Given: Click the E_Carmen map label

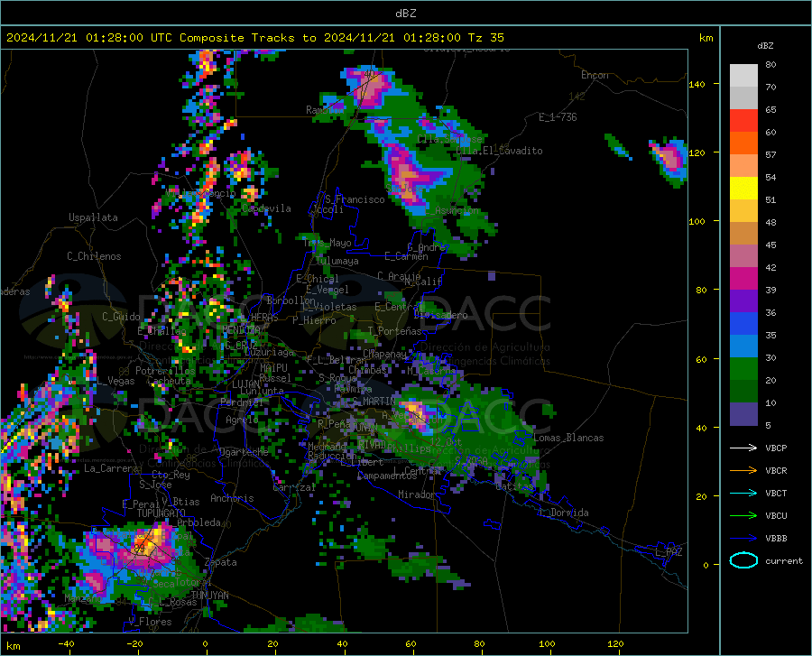Looking at the screenshot, I should click(406, 256).
